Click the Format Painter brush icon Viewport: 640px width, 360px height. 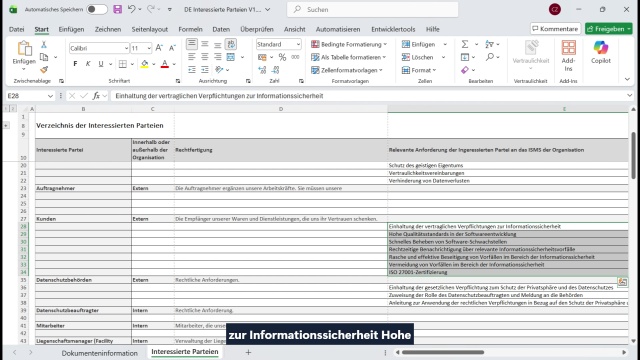(44, 70)
